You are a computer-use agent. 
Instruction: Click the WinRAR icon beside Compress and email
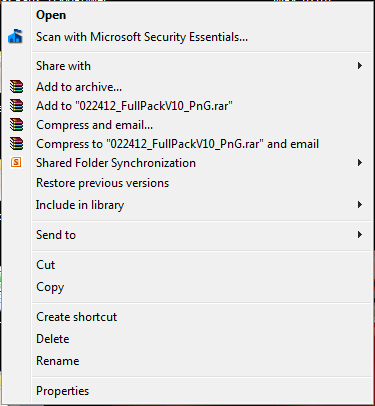point(16,125)
